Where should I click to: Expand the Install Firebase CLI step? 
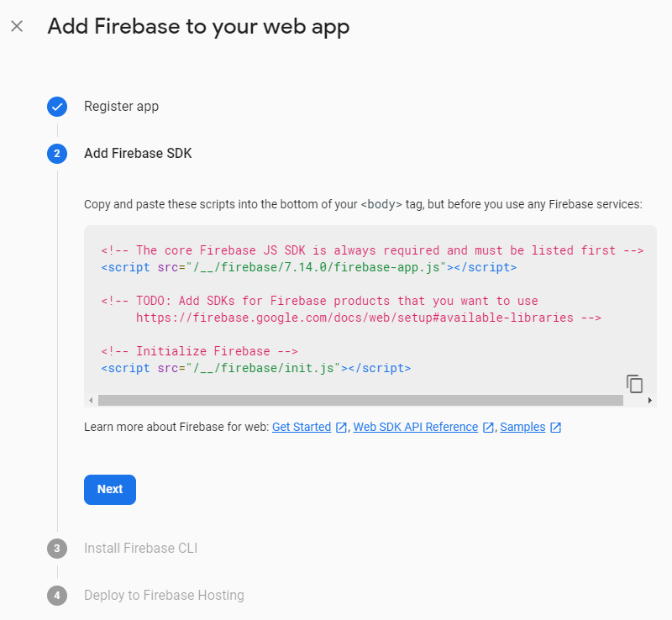coord(140,549)
